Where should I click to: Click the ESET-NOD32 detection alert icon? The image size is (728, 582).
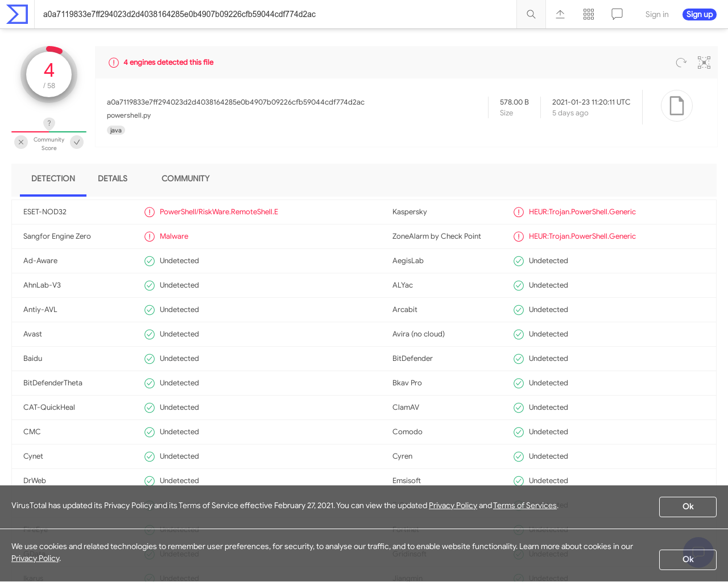[150, 212]
